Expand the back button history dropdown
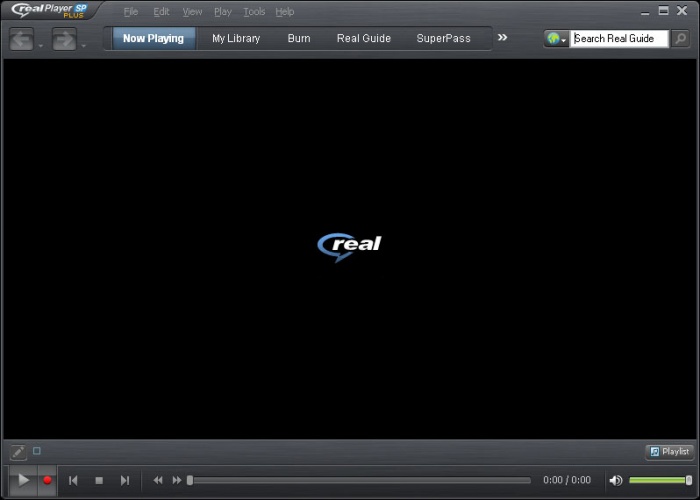The height and width of the screenshot is (500, 700). coord(41,45)
